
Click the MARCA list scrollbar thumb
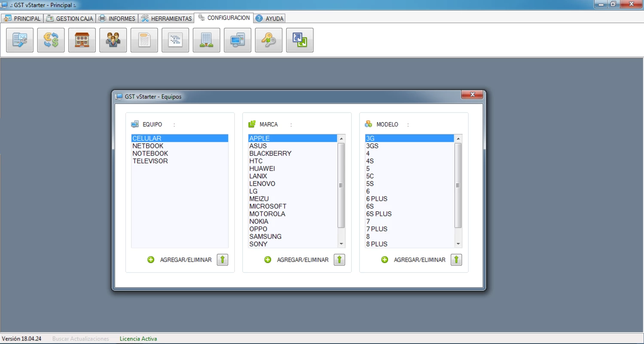pyautogui.click(x=342, y=185)
